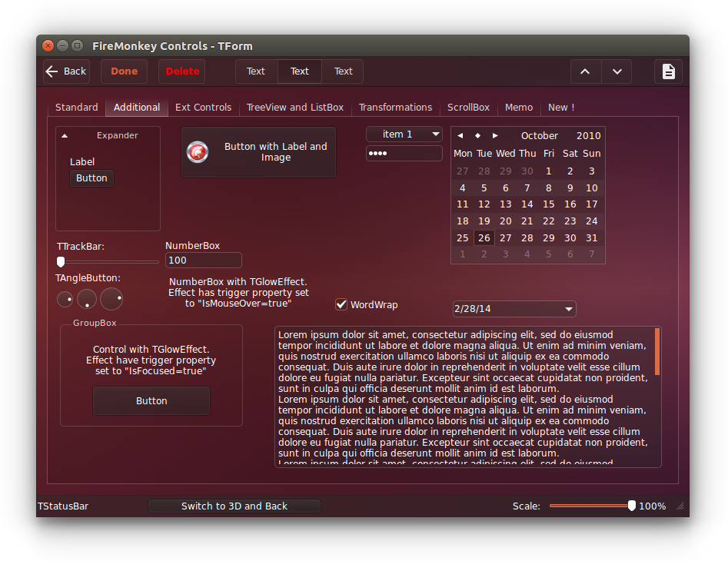
Task: Collapse the Expander panel arrow
Action: pyautogui.click(x=65, y=136)
